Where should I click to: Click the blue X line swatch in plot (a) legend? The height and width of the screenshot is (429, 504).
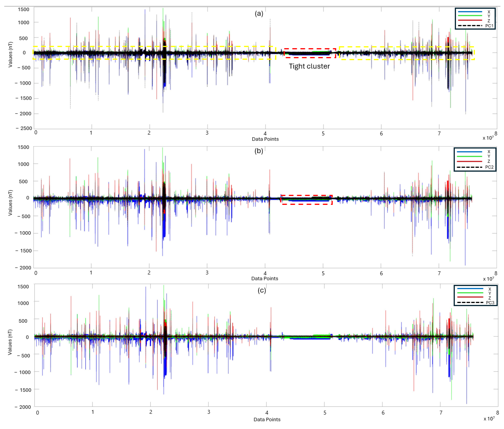coord(470,12)
